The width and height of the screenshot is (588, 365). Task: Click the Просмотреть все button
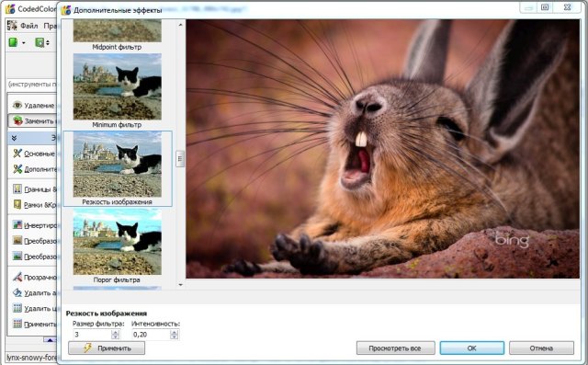(x=396, y=348)
